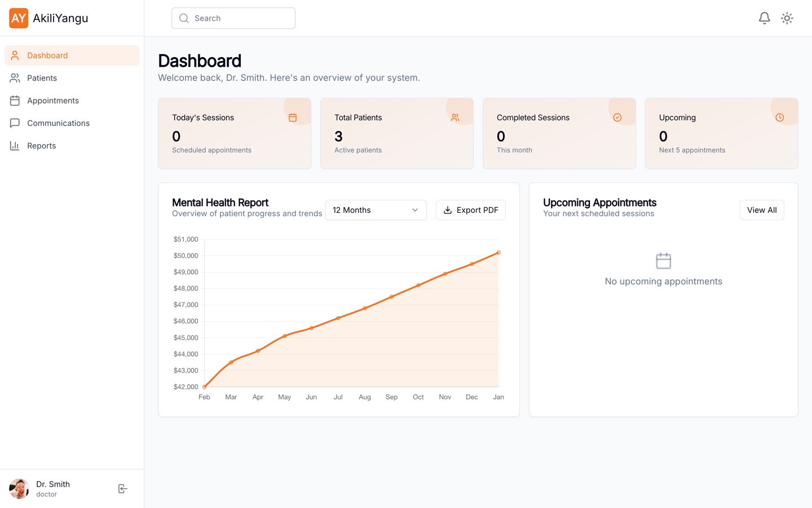The width and height of the screenshot is (812, 508).
Task: Click the Search input field
Action: coord(233,18)
